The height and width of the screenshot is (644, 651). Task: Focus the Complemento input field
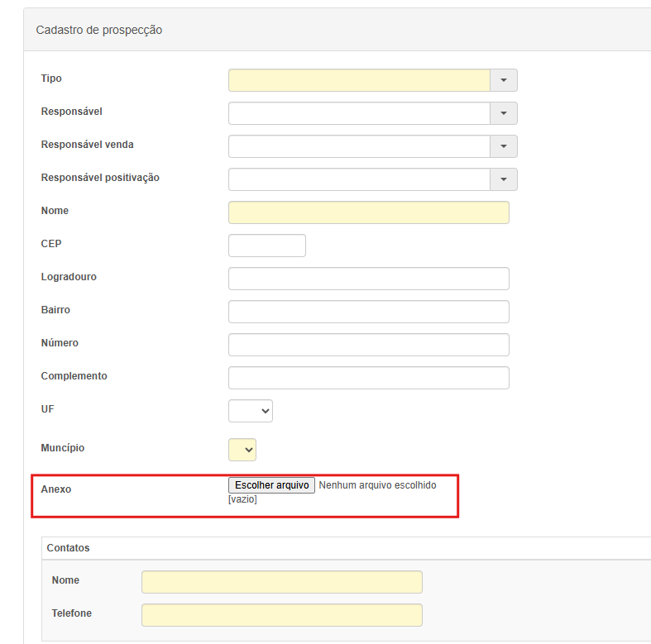pyautogui.click(x=368, y=378)
